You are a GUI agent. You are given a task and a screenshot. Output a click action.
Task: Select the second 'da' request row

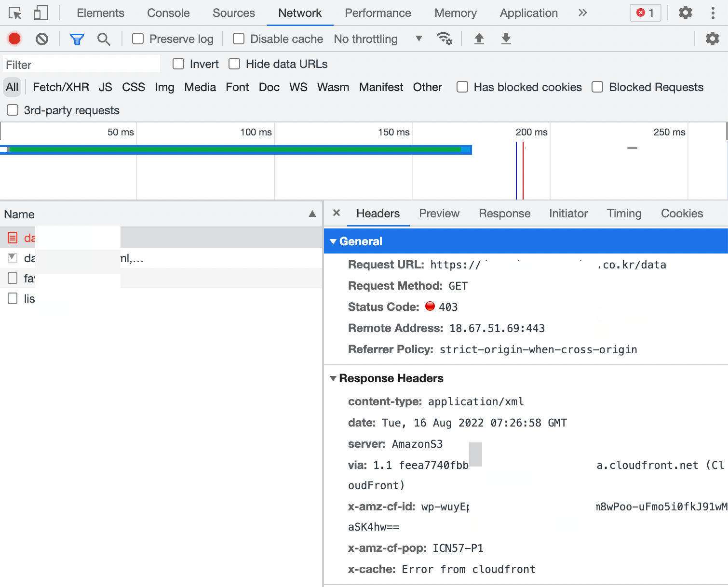click(x=161, y=258)
